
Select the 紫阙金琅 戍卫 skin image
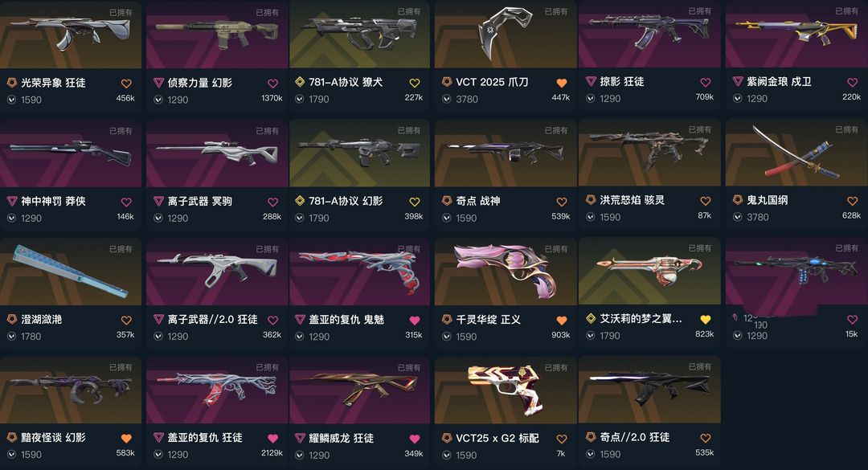[x=796, y=34]
